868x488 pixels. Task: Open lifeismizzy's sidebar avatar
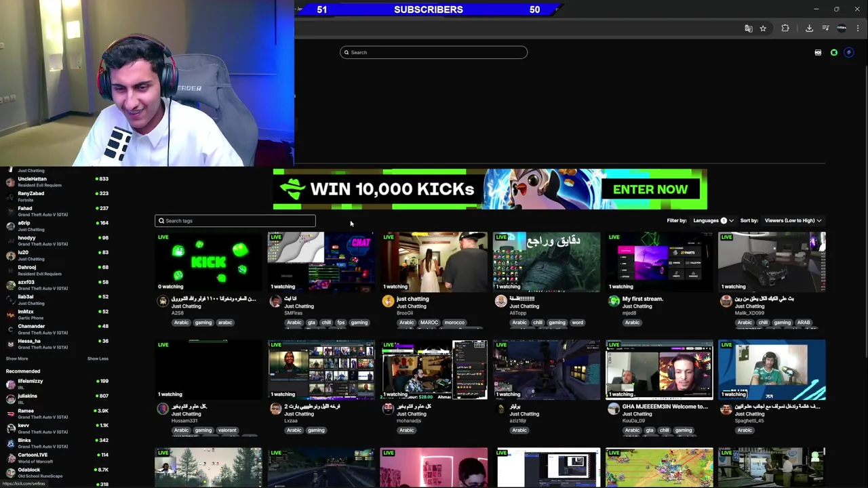tap(10, 384)
